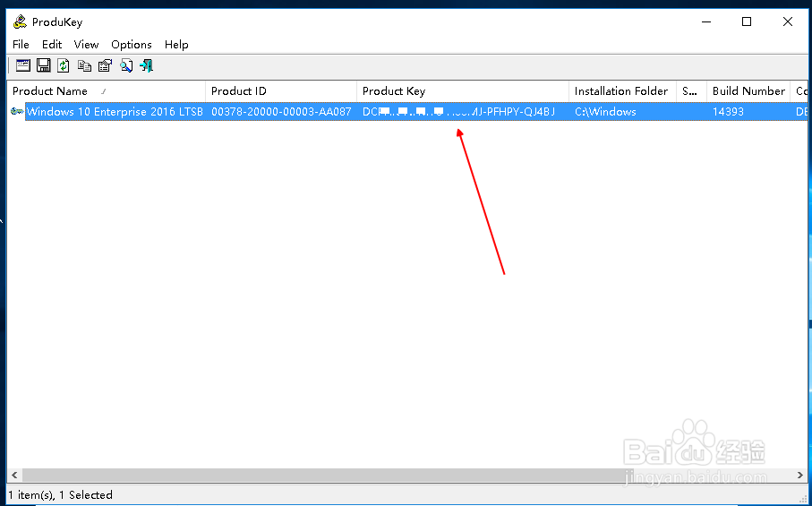Close the ProduKey window

pos(788,21)
